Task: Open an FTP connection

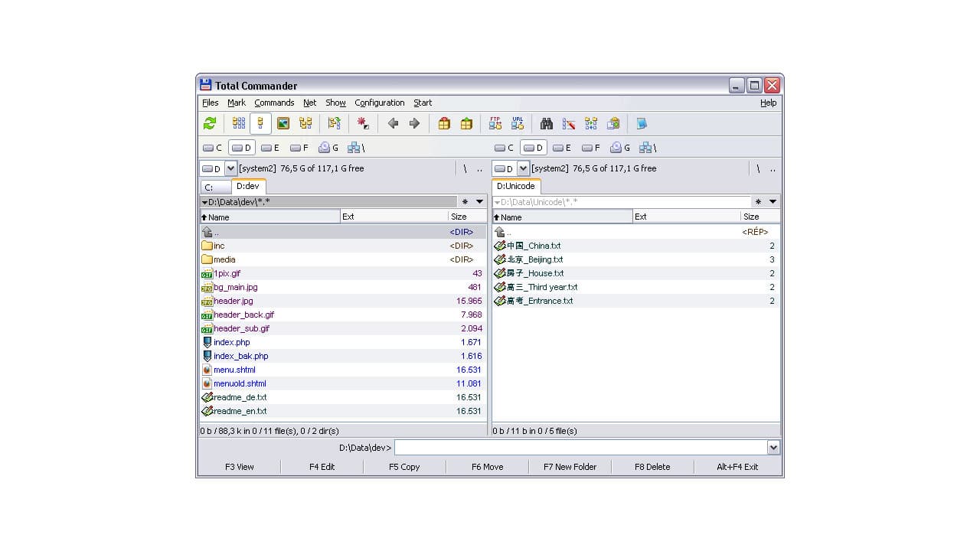Action: pos(496,123)
